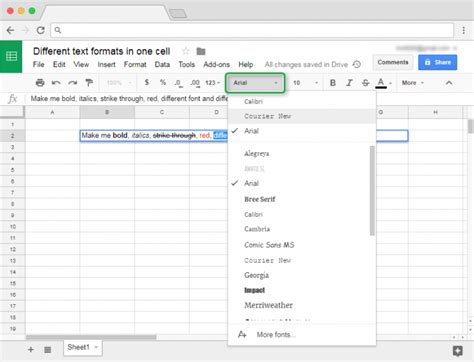Decrease decimal places icon
The image size is (474, 362).
178,83
